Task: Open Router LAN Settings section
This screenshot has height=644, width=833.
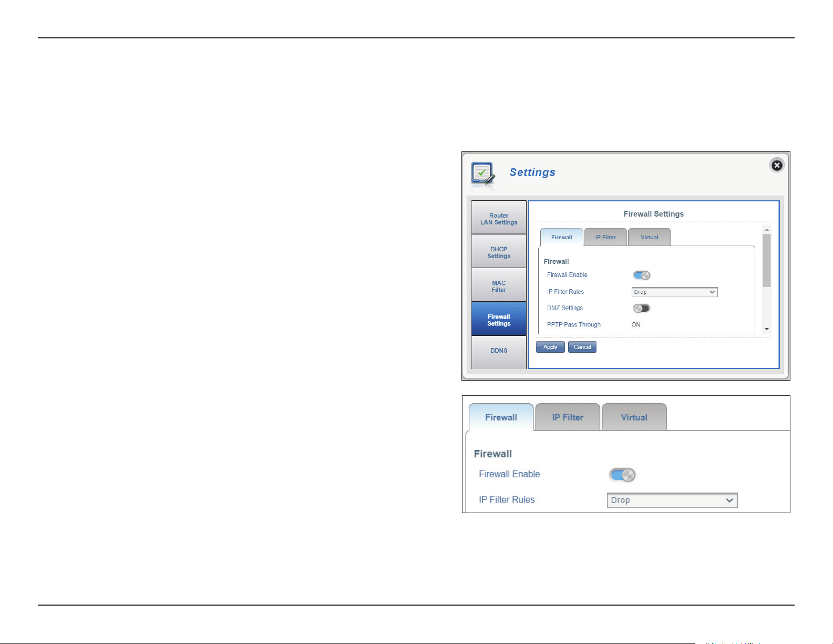Action: [x=499, y=218]
